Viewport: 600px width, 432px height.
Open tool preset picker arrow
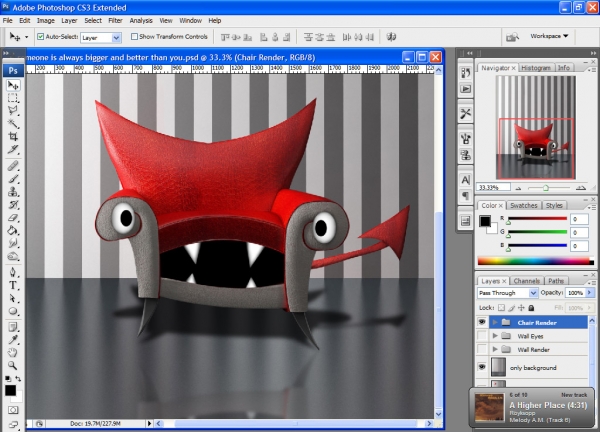click(26, 37)
